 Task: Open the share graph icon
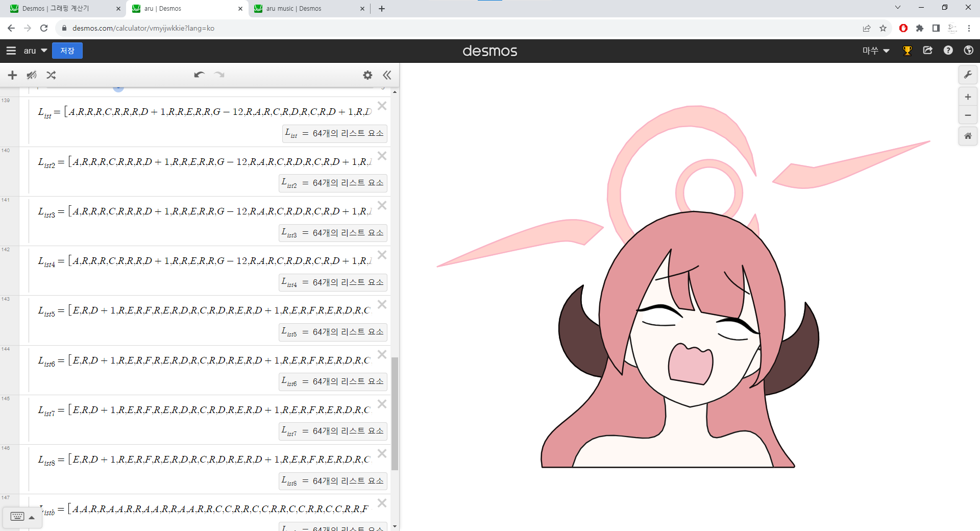(x=927, y=51)
